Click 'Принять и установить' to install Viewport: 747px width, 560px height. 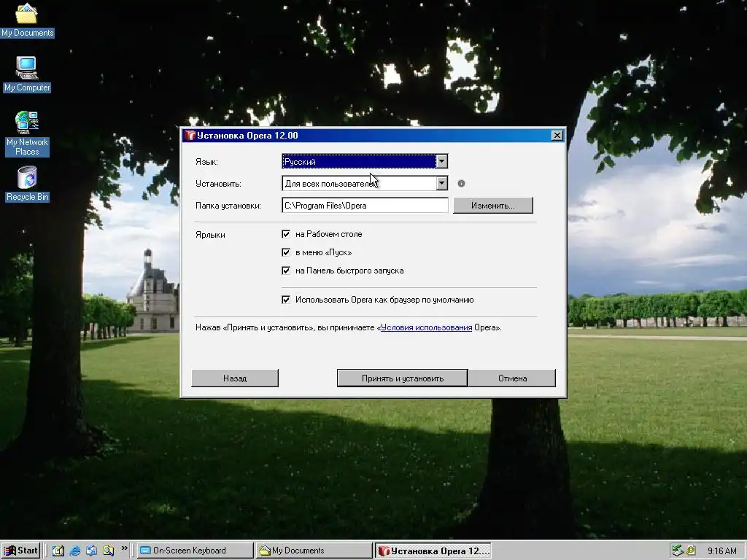tap(403, 378)
